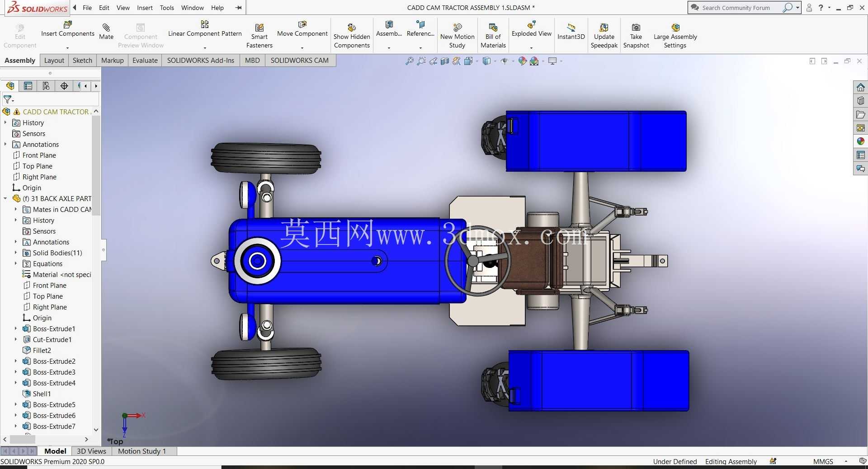Expand the Equations node

tap(15, 264)
